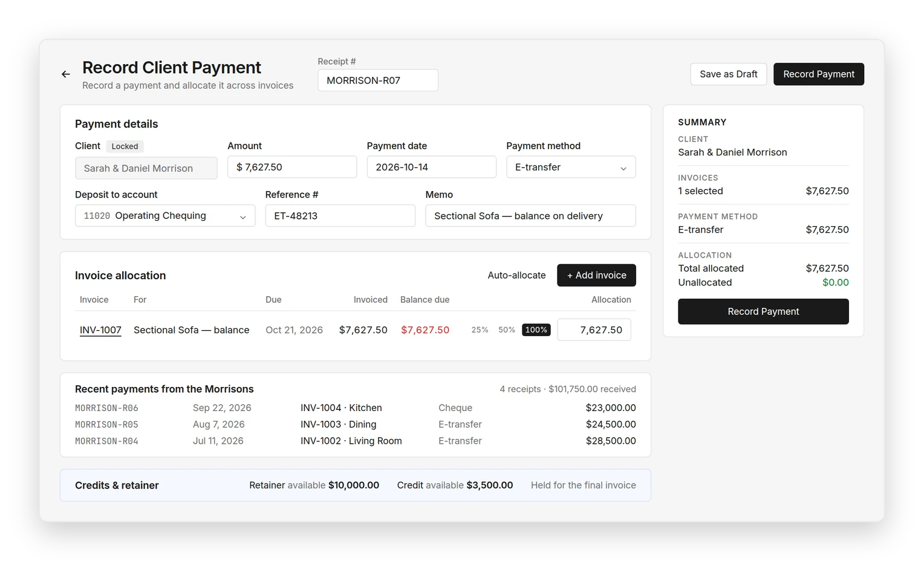Click INV-1003 · Dining entry
This screenshot has width=924, height=561.
click(338, 424)
